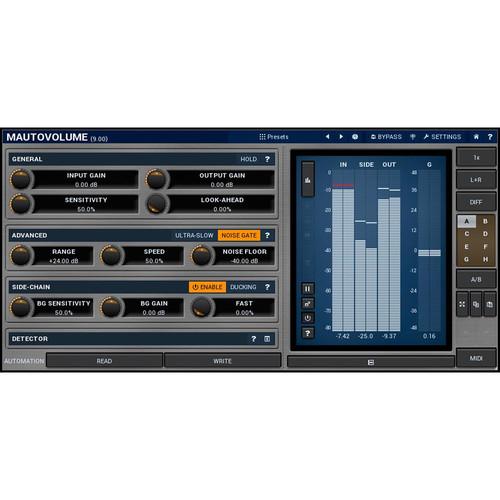Screen dimensions: 500x500
Task: Click the morph icon below A/B
Action: pyautogui.click(x=462, y=304)
